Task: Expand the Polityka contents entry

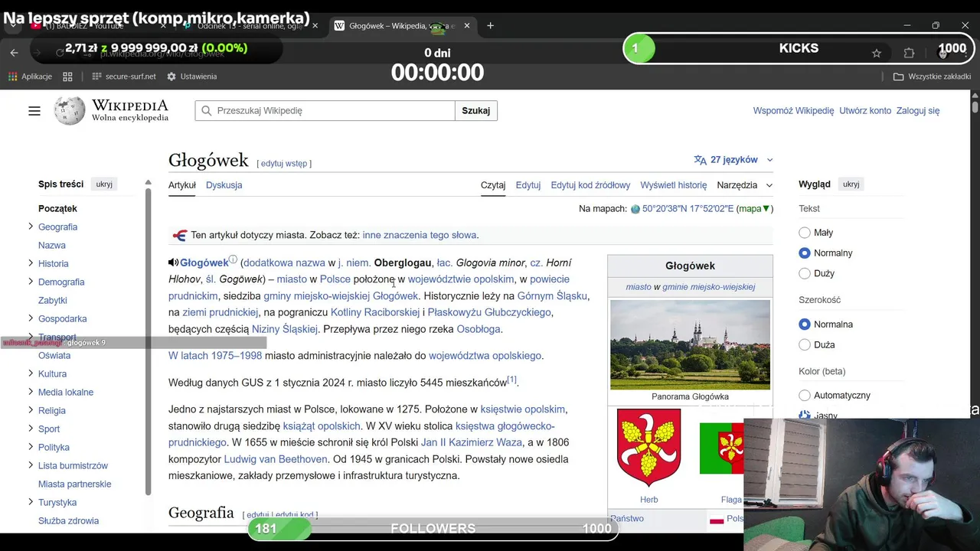Action: [x=31, y=447]
